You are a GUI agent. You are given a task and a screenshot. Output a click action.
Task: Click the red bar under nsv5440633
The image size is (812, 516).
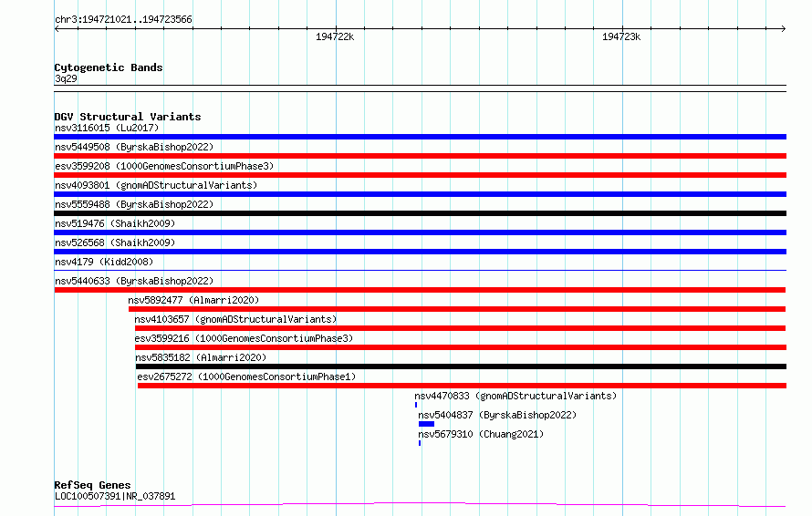coord(420,290)
